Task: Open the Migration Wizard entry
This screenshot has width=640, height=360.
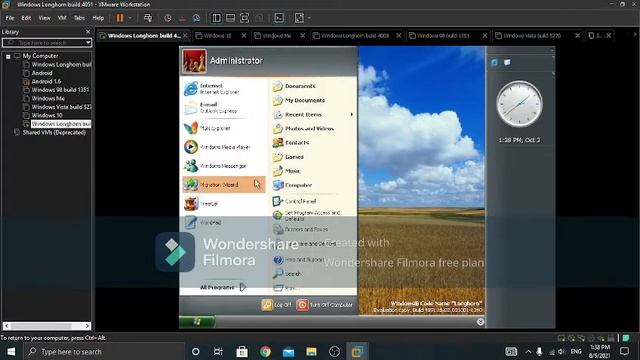Action: coord(224,185)
